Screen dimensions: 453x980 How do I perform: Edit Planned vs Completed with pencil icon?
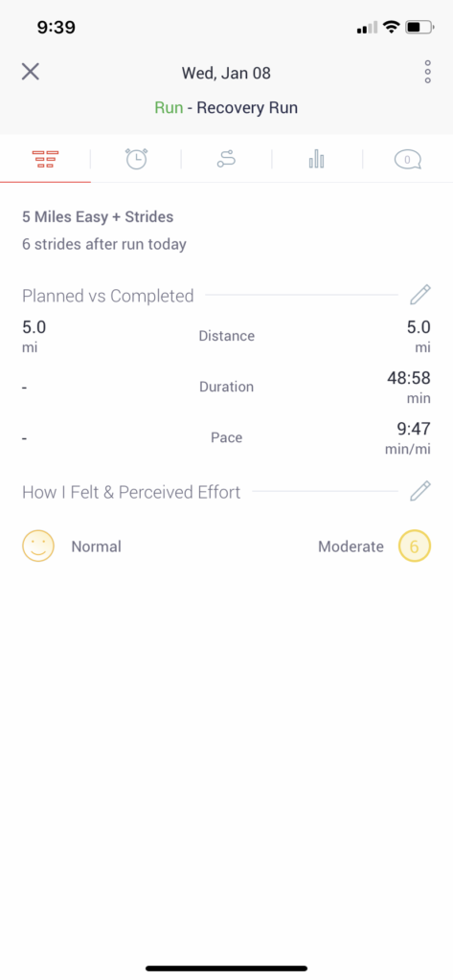(420, 295)
